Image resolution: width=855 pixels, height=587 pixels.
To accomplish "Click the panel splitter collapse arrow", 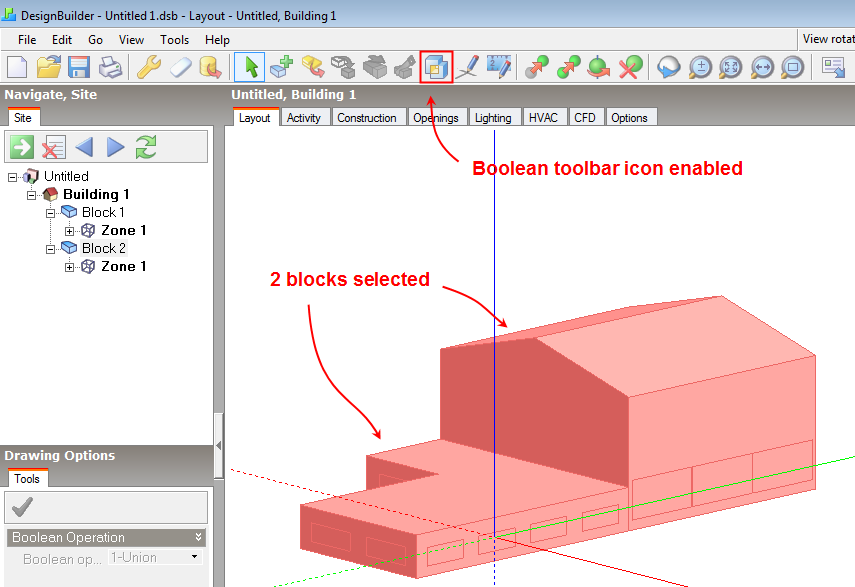I will click(x=218, y=445).
